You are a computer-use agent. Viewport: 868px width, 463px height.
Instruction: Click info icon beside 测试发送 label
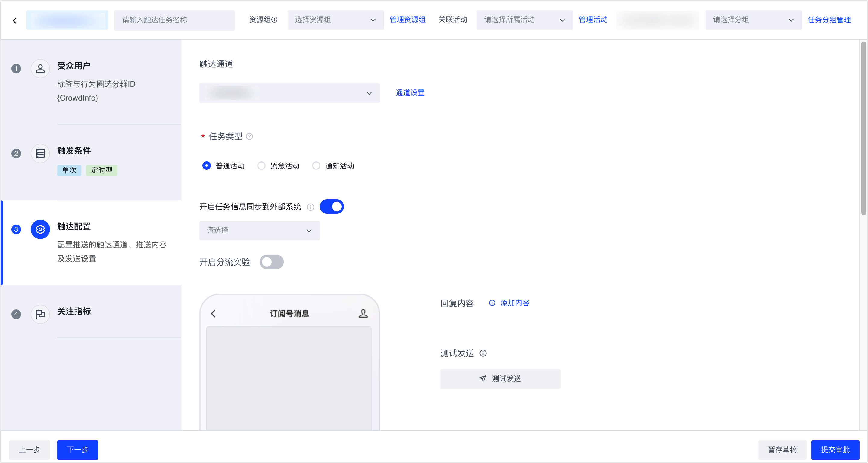click(483, 353)
